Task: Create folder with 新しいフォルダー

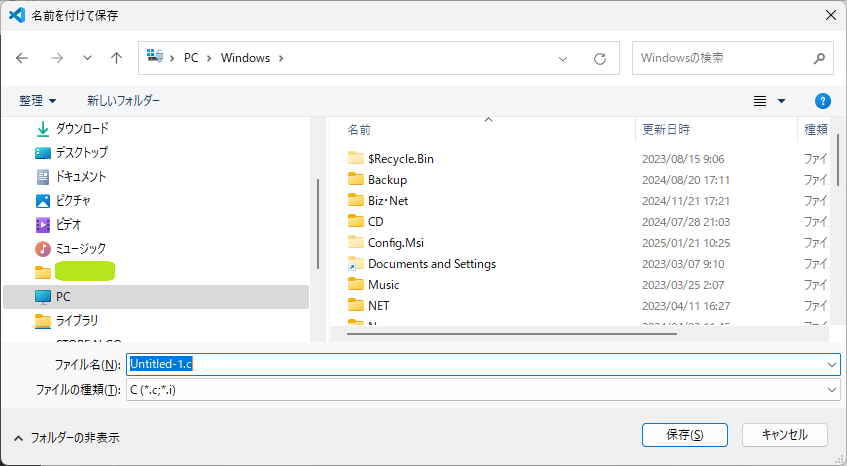Action: (x=123, y=100)
